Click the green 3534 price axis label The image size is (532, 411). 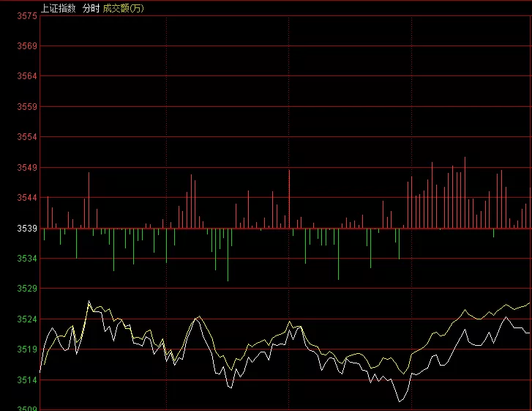coord(27,259)
